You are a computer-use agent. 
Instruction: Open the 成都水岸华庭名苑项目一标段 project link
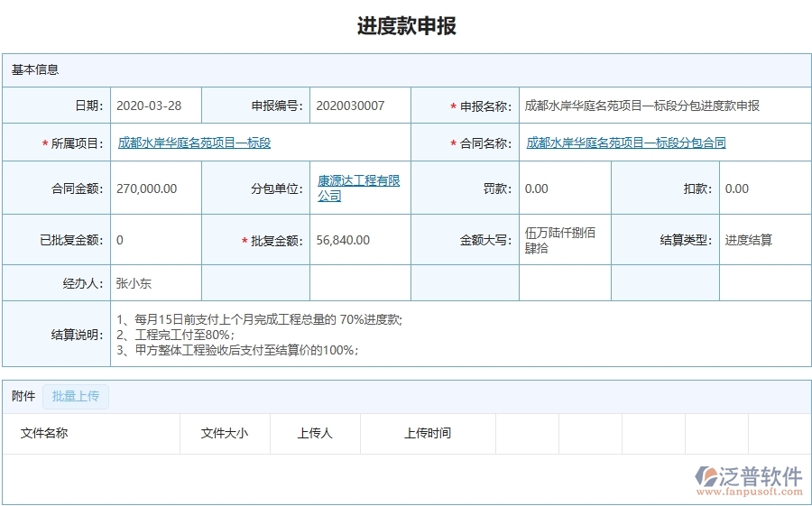[194, 143]
